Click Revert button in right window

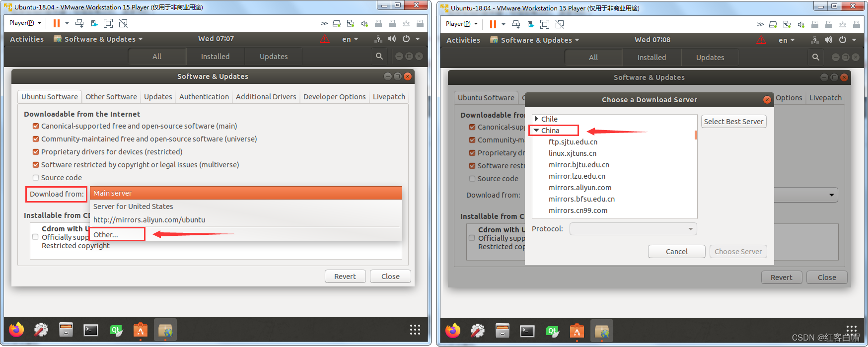782,278
